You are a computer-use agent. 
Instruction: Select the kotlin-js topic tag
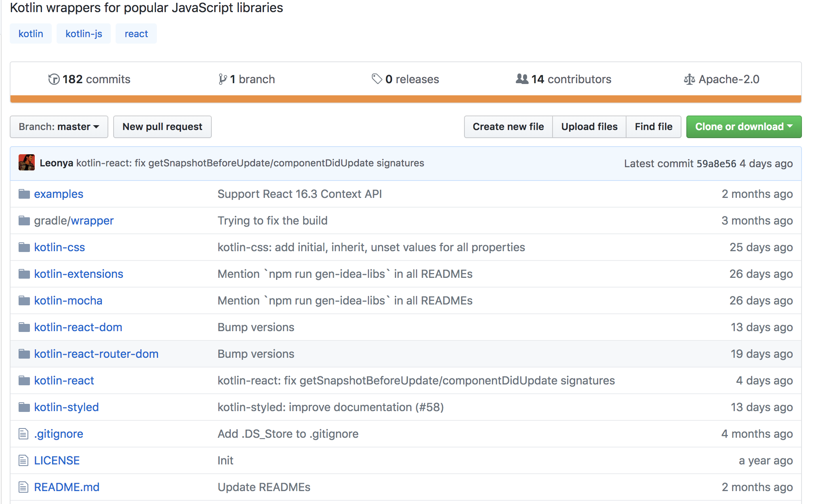pyautogui.click(x=84, y=34)
